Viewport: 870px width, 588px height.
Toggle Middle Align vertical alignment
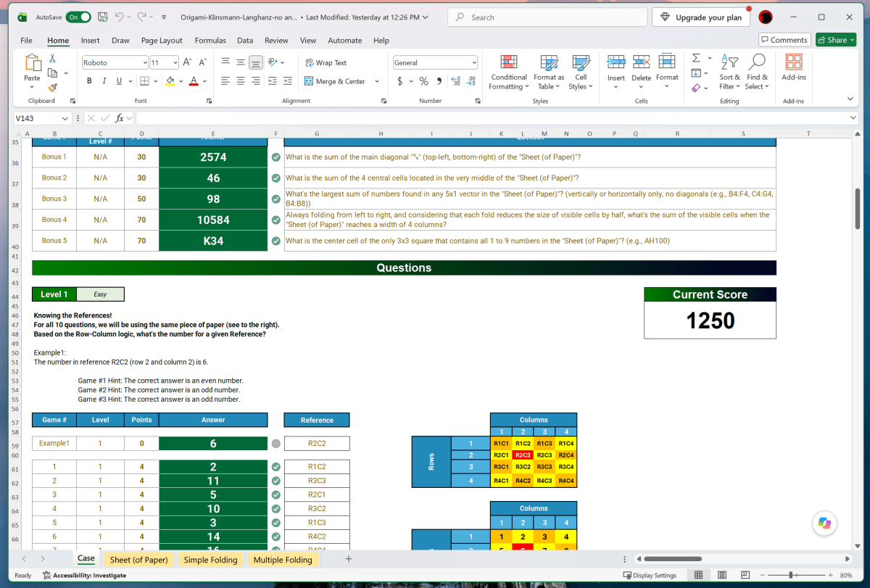(241, 62)
